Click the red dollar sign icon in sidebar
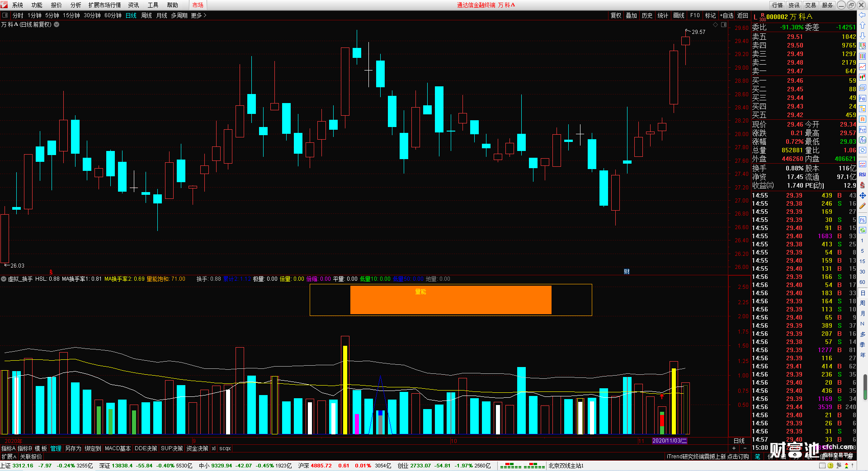868x471 pixels. coord(862,185)
